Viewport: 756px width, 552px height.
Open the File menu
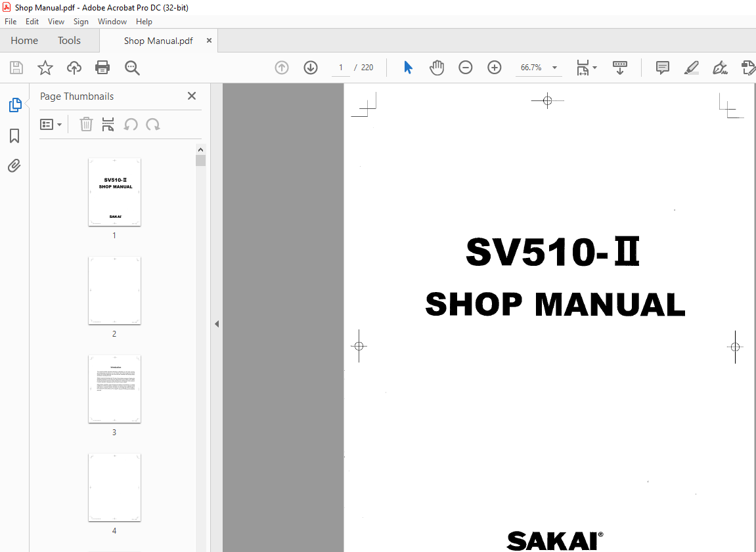[11, 22]
